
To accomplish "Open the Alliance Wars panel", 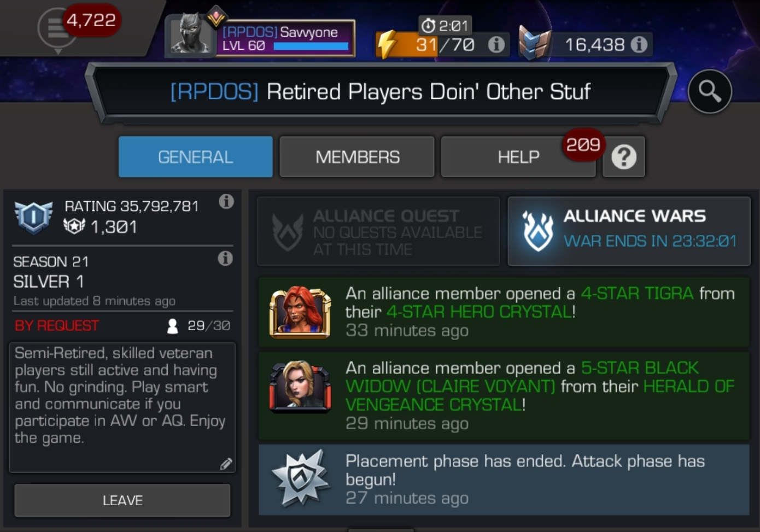I will (629, 231).
